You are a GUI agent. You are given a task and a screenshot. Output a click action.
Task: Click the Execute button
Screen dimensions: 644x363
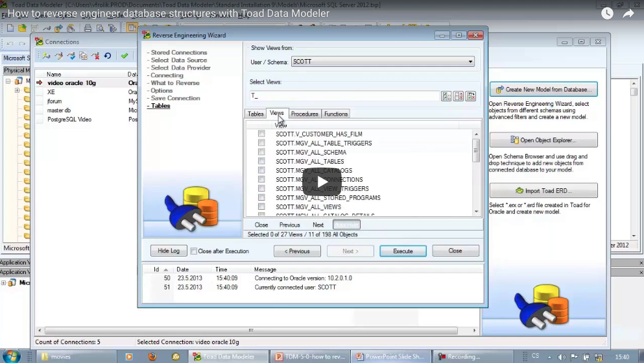click(x=403, y=251)
